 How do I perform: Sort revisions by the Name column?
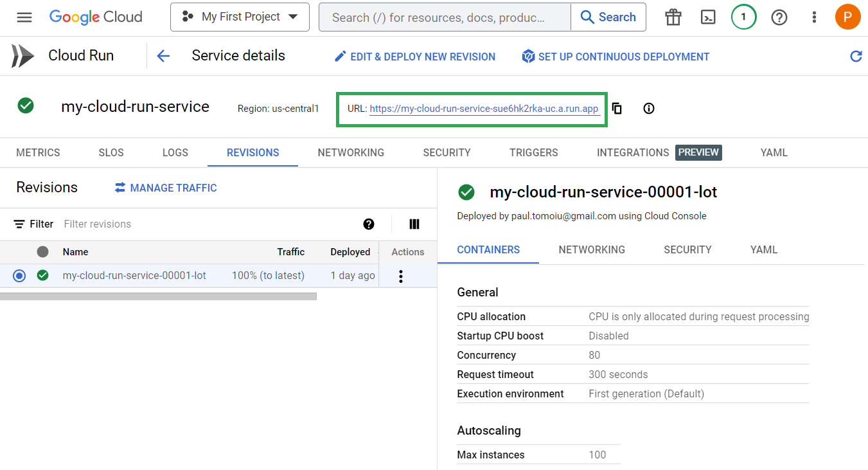pyautogui.click(x=75, y=252)
